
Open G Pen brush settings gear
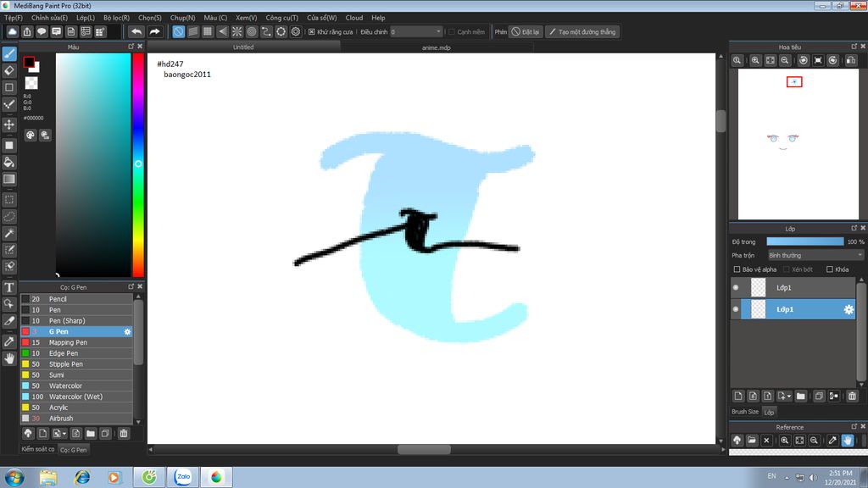click(127, 331)
